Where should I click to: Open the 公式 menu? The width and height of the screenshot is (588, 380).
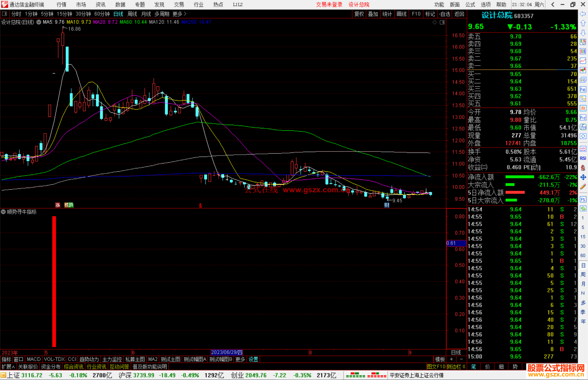coord(470,4)
